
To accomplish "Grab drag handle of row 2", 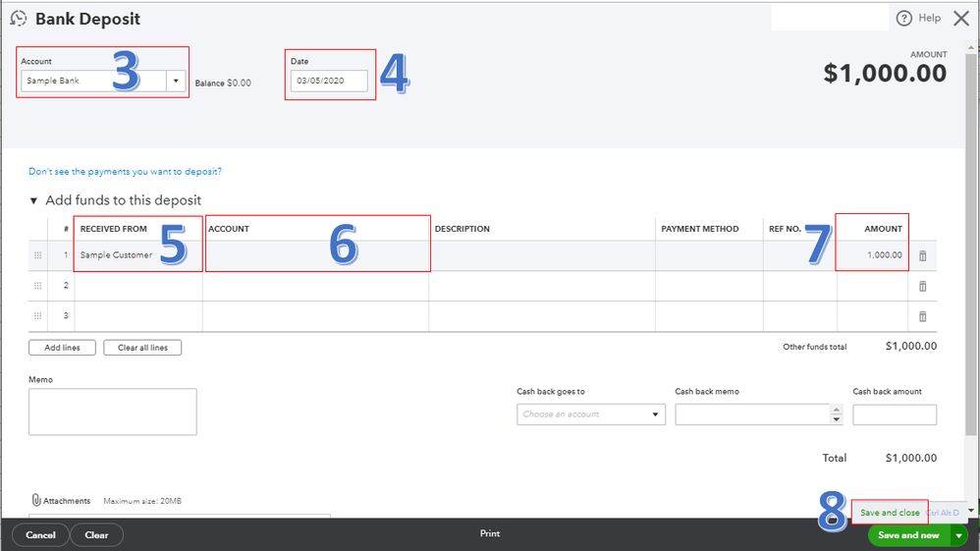I will pos(38,285).
